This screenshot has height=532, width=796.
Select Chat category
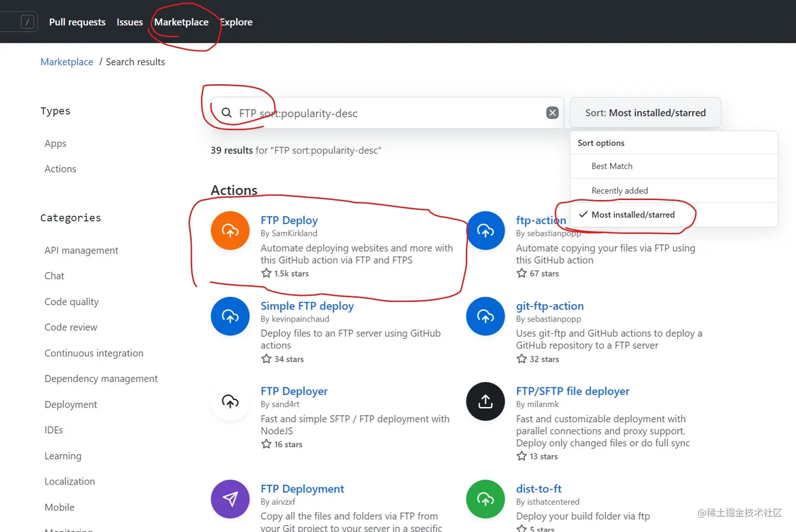coord(54,276)
